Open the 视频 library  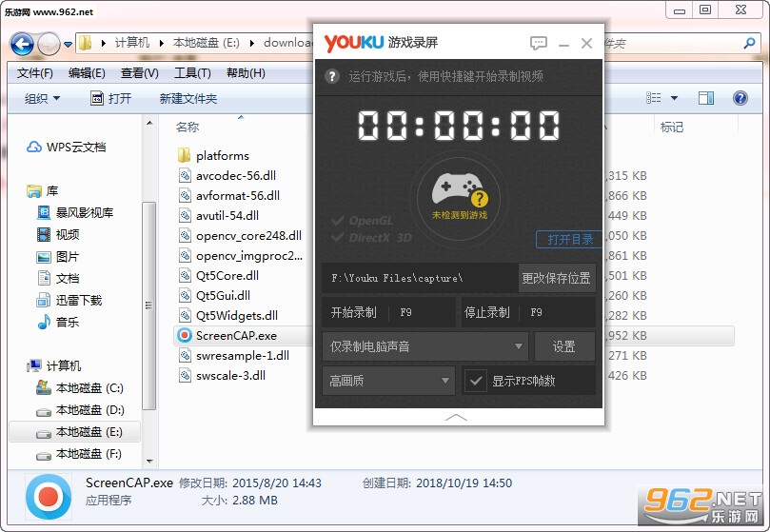coord(58,234)
